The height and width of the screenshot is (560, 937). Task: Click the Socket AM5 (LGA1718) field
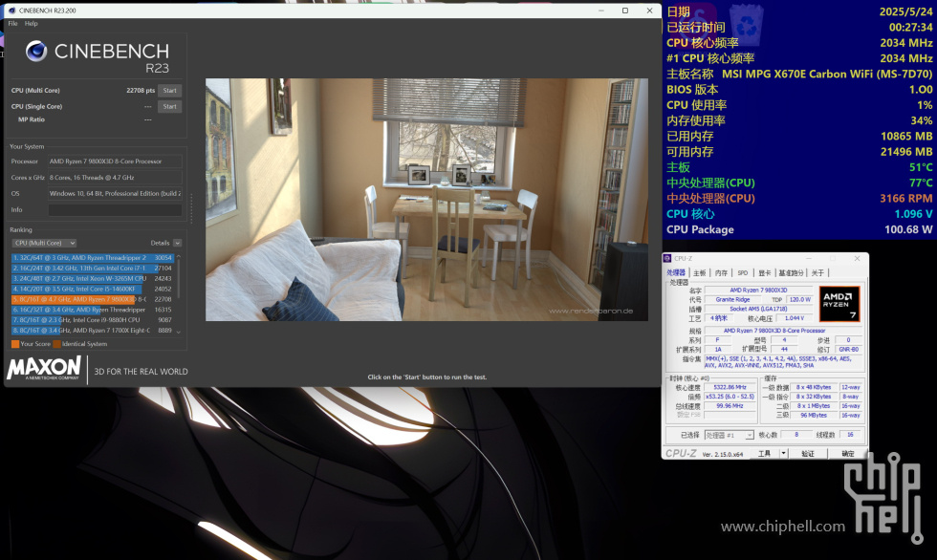(758, 310)
